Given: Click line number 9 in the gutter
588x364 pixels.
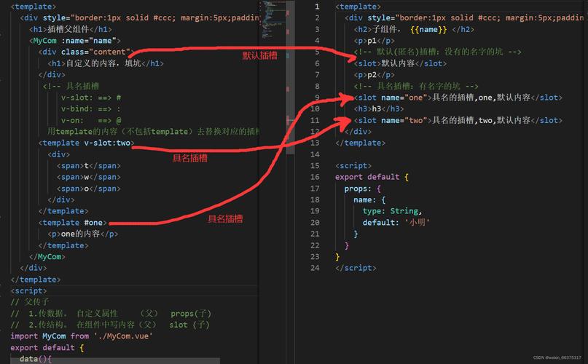Looking at the screenshot, I should (x=316, y=98).
